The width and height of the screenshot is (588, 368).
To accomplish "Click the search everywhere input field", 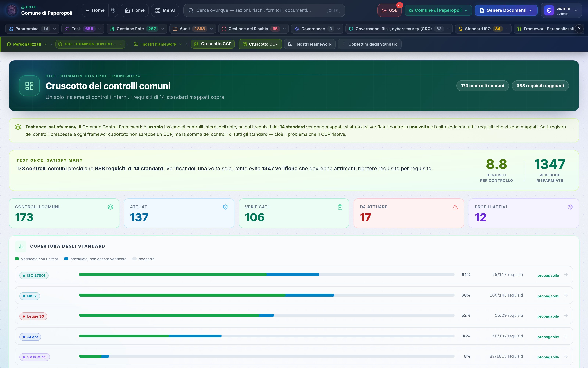I will click(264, 10).
